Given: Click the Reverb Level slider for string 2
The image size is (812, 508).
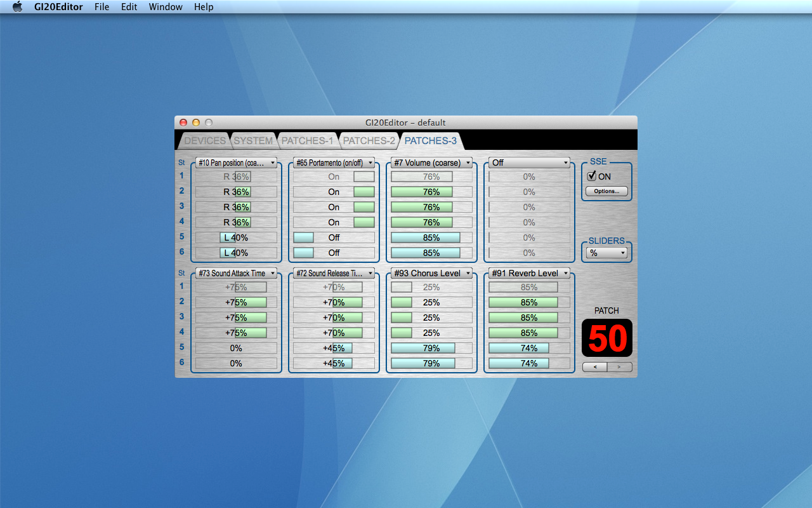Looking at the screenshot, I should (x=529, y=302).
